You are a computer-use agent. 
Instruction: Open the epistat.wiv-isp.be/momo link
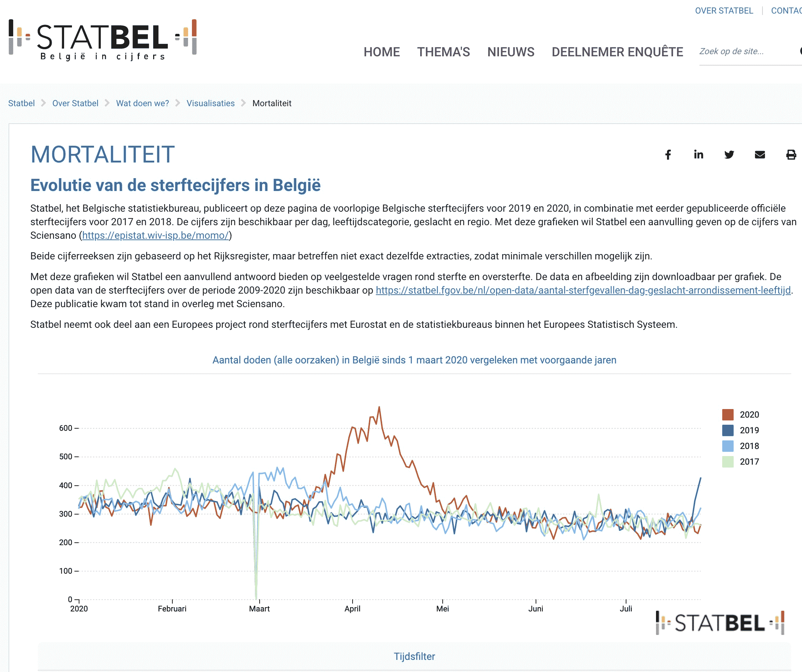pyautogui.click(x=155, y=235)
